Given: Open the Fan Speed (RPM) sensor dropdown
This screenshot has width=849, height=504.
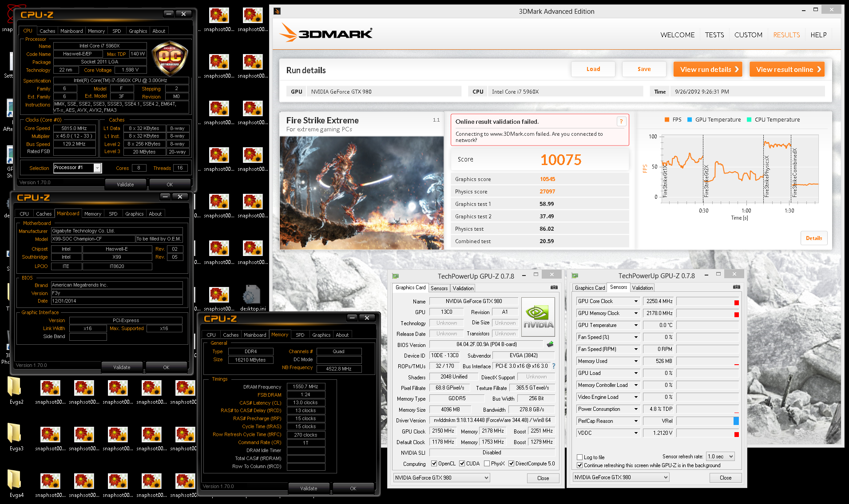Looking at the screenshot, I should coord(636,349).
